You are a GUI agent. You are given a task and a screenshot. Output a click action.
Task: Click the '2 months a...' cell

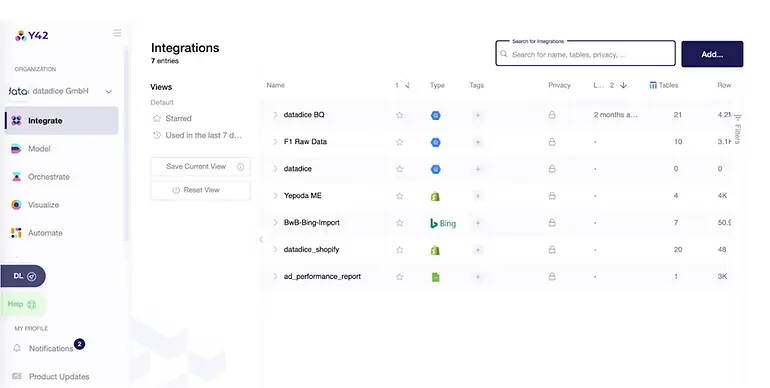615,114
